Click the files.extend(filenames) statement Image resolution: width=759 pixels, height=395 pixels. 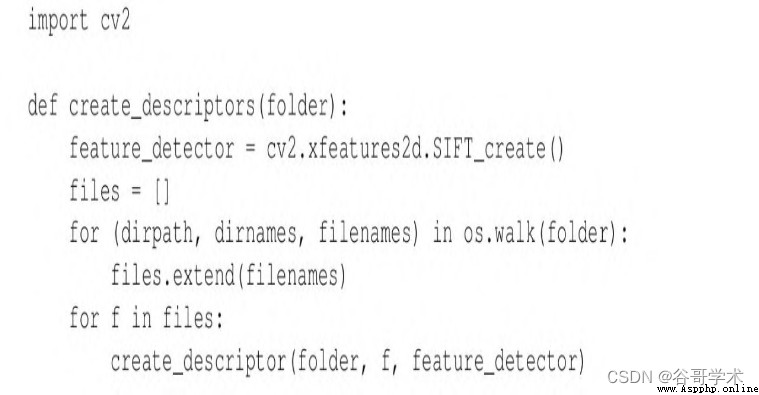[228, 276]
